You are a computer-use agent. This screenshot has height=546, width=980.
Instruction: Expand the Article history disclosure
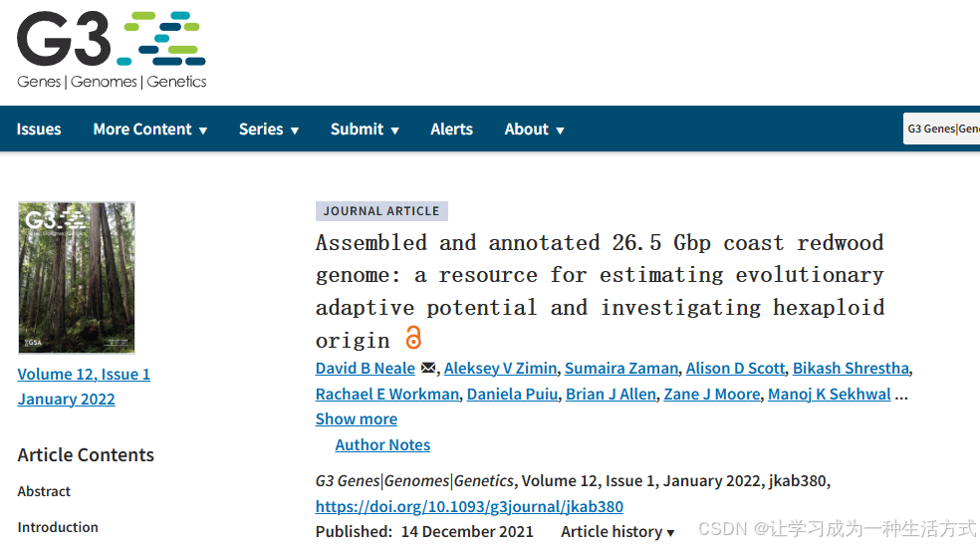[617, 532]
